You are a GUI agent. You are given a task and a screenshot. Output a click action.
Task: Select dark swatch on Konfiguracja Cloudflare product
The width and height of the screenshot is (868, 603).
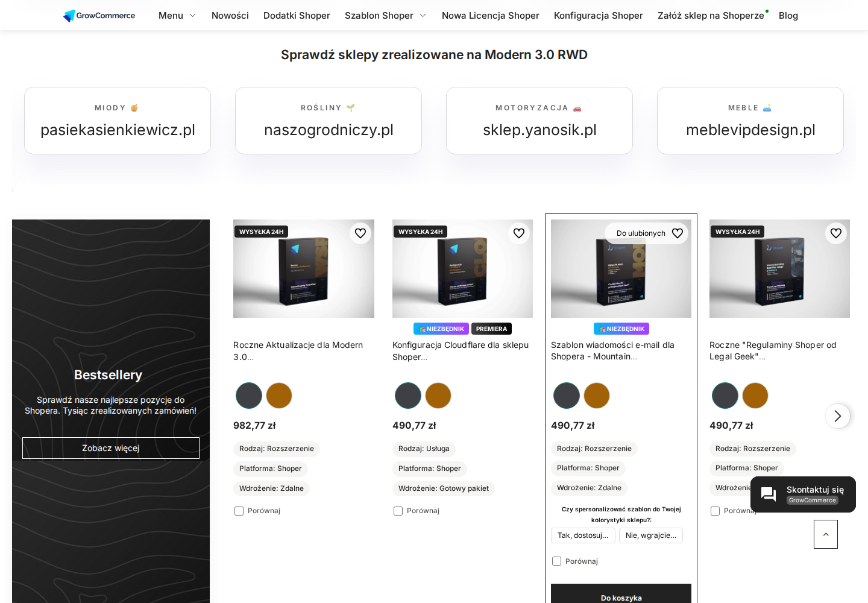408,396
